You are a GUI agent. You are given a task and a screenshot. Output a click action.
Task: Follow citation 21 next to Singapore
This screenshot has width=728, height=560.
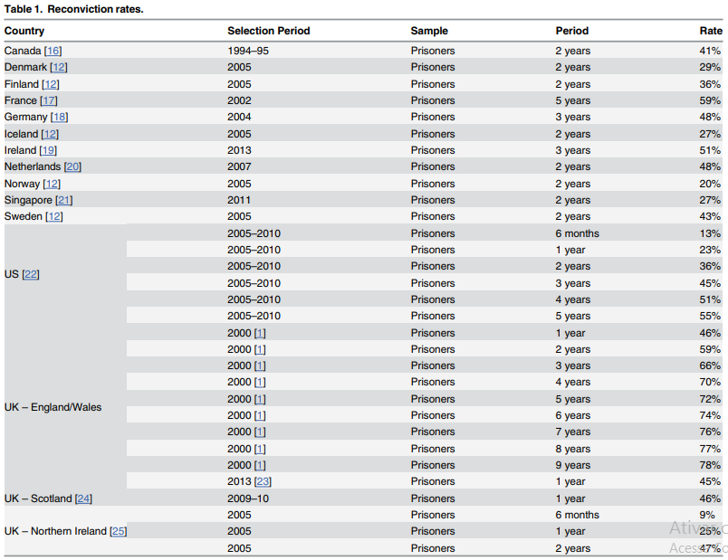pyautogui.click(x=63, y=200)
